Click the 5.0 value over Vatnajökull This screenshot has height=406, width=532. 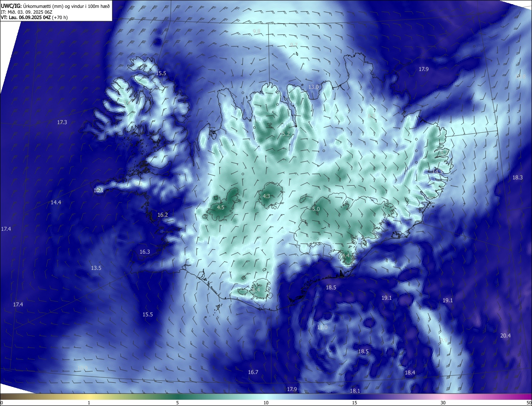pyautogui.click(x=315, y=209)
